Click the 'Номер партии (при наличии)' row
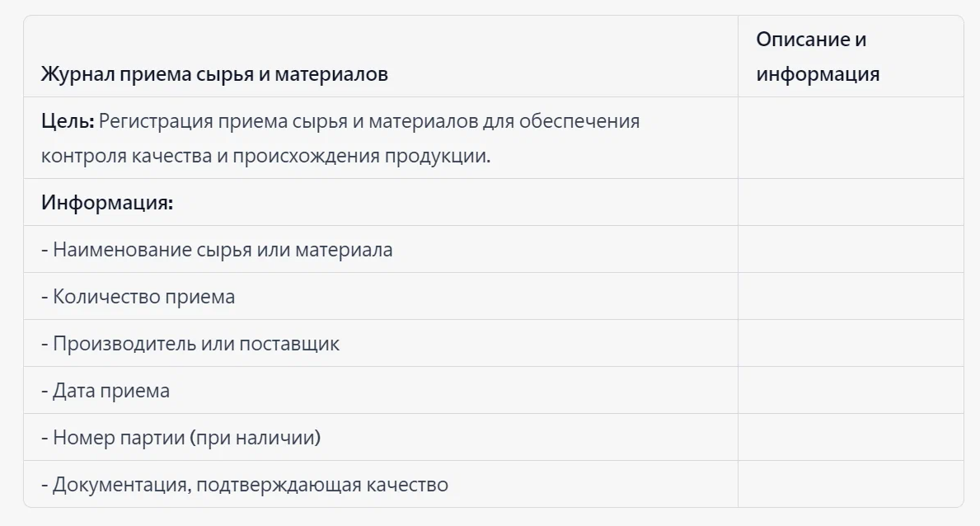Screen dimensions: 980x526 pos(181,438)
